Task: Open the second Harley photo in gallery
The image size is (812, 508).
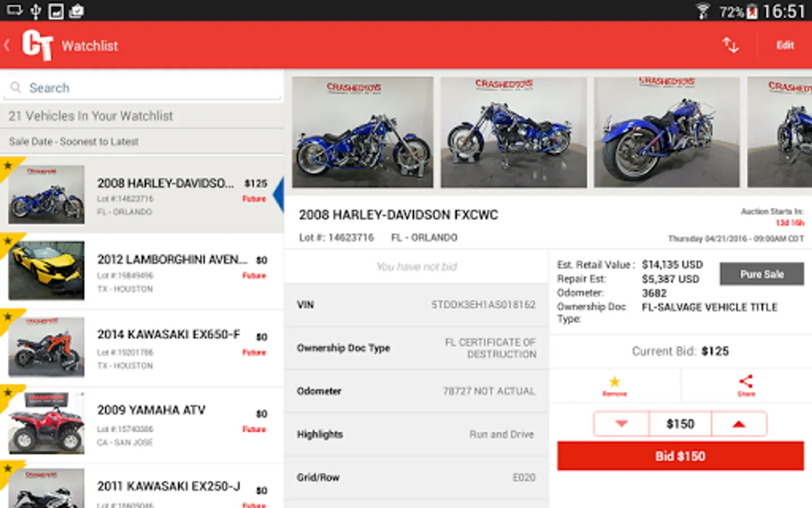Action: (x=514, y=132)
